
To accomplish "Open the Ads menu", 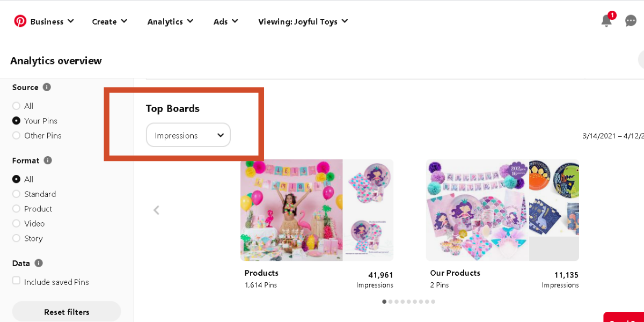I will [x=225, y=21].
